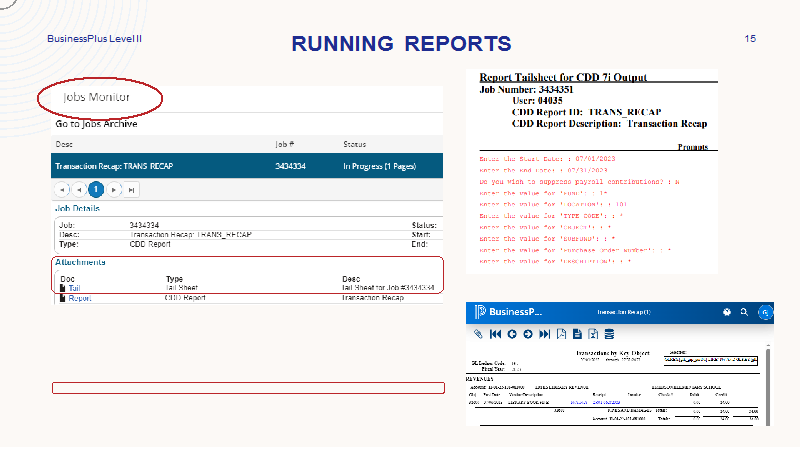The height and width of the screenshot is (450, 800).
Task: Click the blue receipt link in report
Action: tap(606, 403)
